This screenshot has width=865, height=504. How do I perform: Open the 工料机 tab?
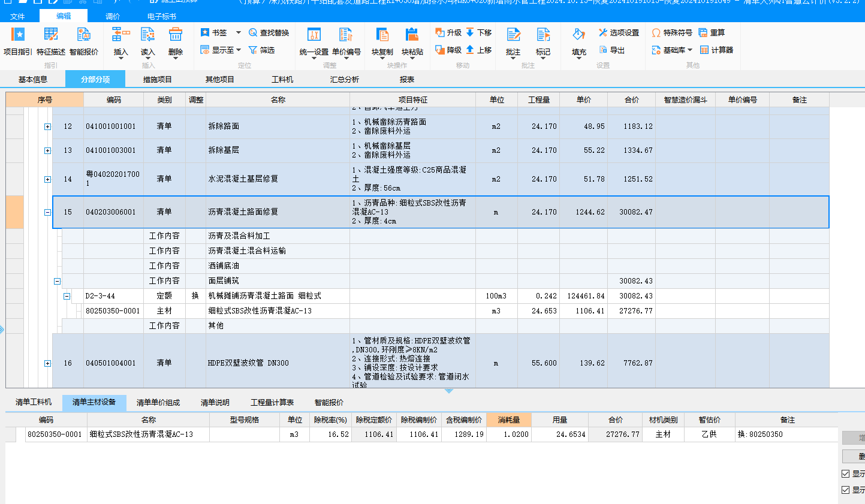pyautogui.click(x=282, y=79)
